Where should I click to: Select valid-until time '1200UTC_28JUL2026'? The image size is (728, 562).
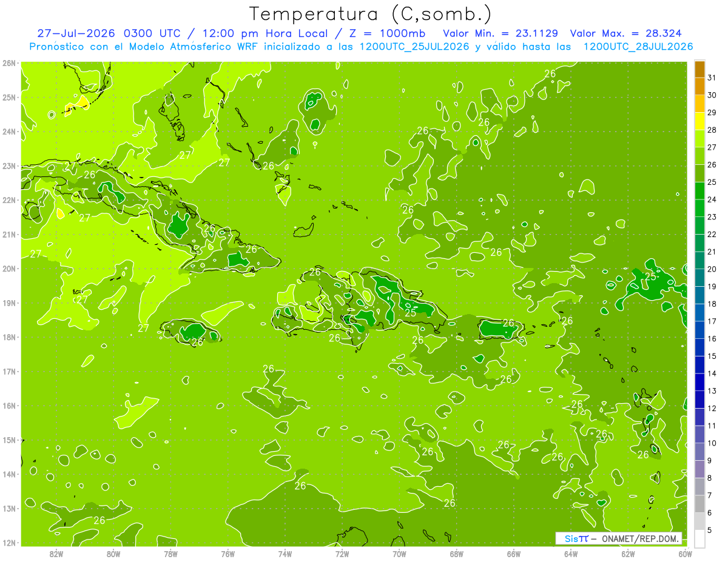[x=638, y=47]
